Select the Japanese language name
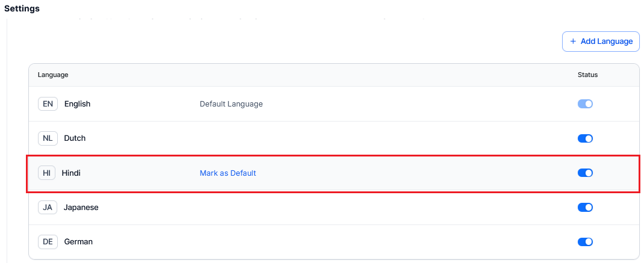Viewport: 644px width, 263px height. [x=81, y=207]
